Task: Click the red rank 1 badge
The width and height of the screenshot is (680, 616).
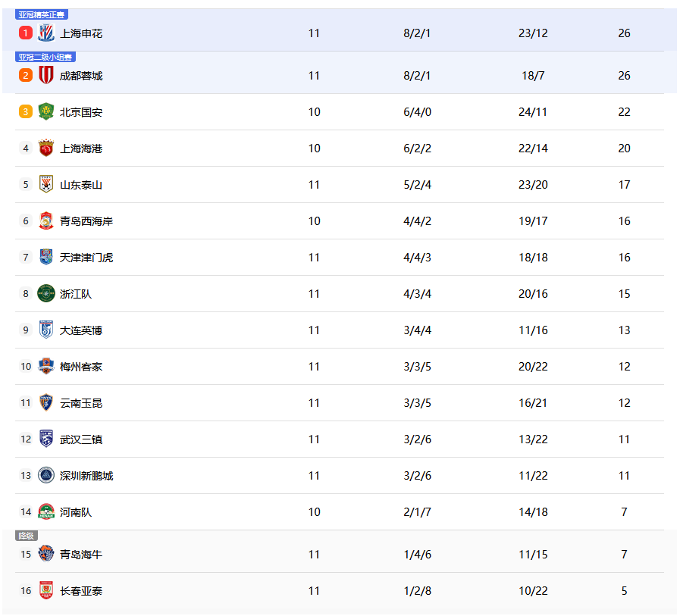Action: click(26, 33)
